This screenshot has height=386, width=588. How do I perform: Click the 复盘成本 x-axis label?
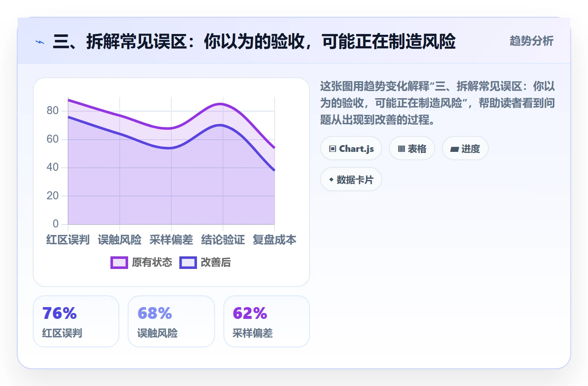click(x=275, y=240)
